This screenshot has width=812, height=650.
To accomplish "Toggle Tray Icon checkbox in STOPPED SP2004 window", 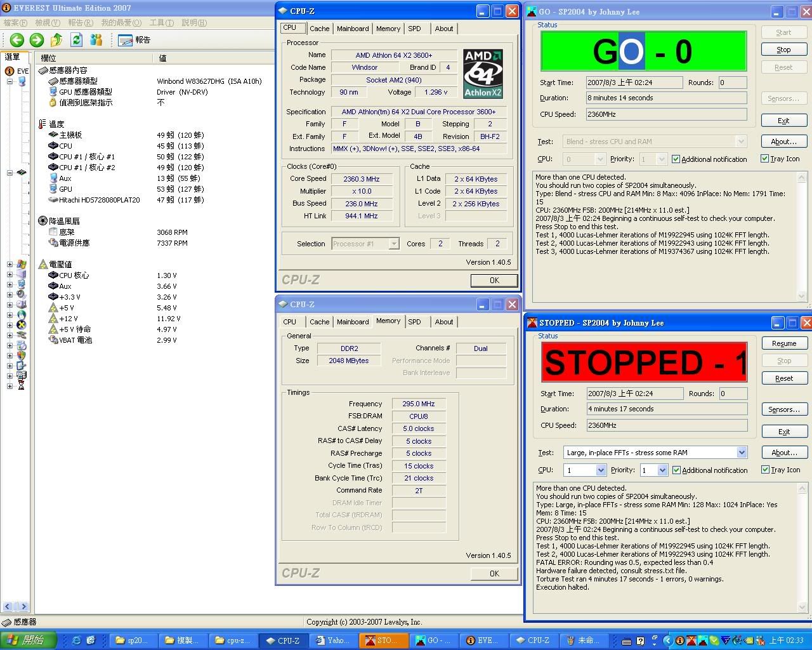I will click(765, 470).
